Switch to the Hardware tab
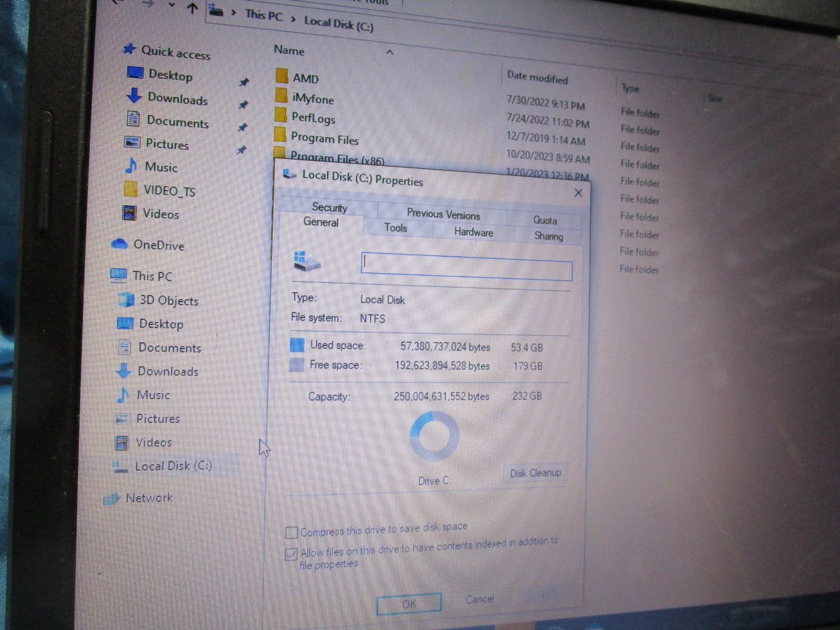 pyautogui.click(x=473, y=232)
